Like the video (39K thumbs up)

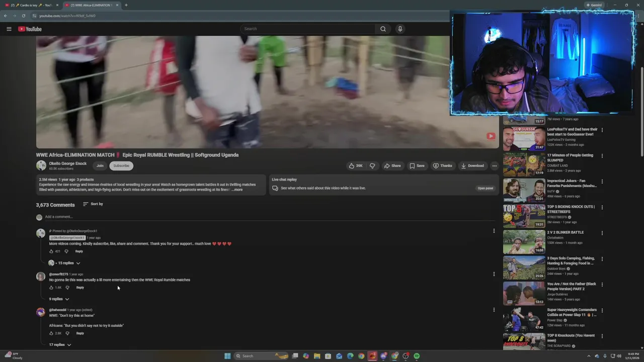point(356,165)
